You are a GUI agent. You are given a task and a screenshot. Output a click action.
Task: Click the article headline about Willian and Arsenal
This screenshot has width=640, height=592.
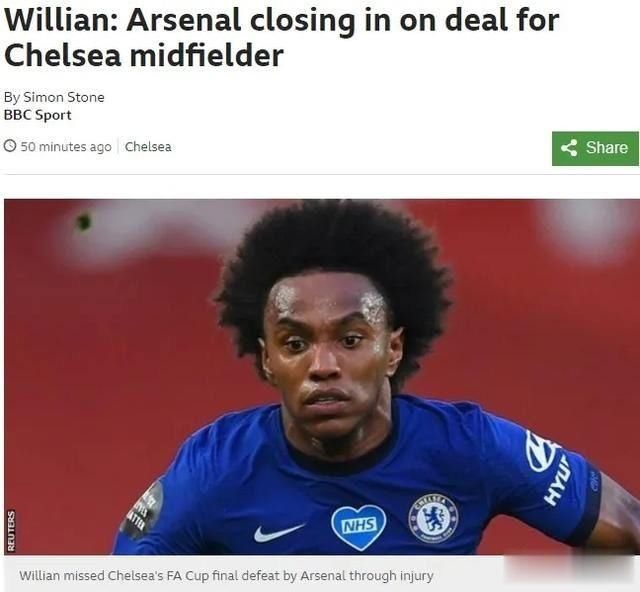281,37
